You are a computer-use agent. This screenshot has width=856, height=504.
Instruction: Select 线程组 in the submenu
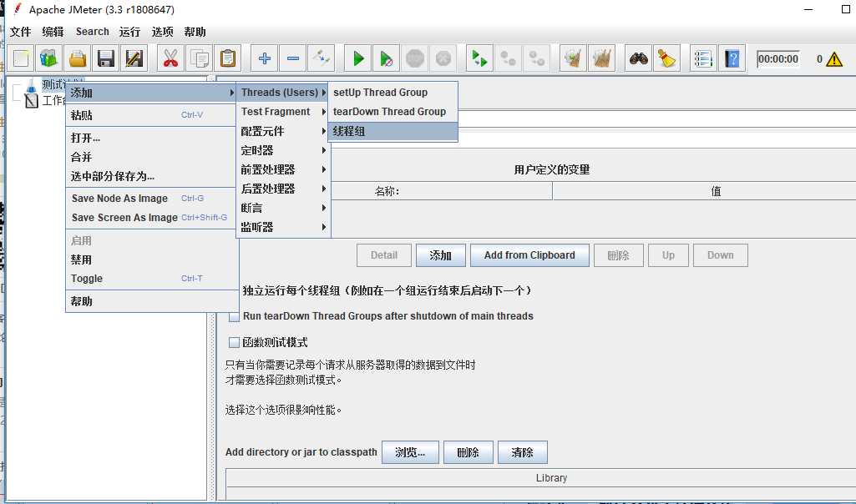[x=393, y=132]
